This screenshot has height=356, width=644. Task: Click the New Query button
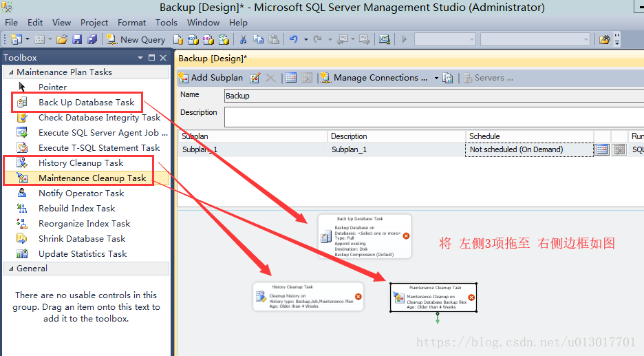[x=136, y=39]
